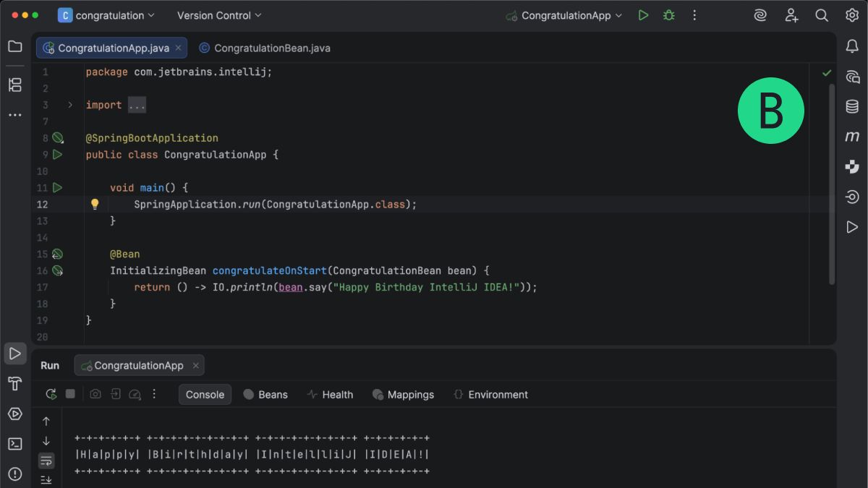The image size is (868, 488).
Task: Capture a snapshot with the camera icon
Action: 95,394
